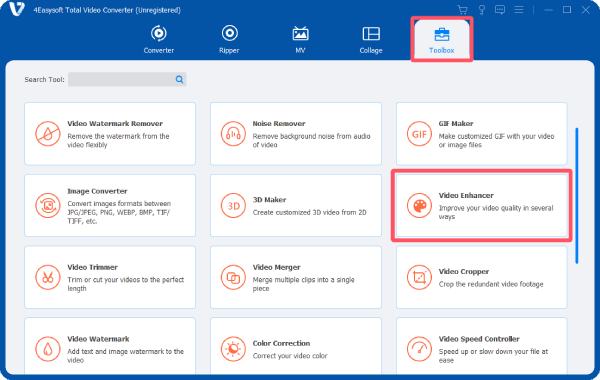Open the shopping cart purchase icon
This screenshot has height=380, width=600.
pyautogui.click(x=463, y=10)
